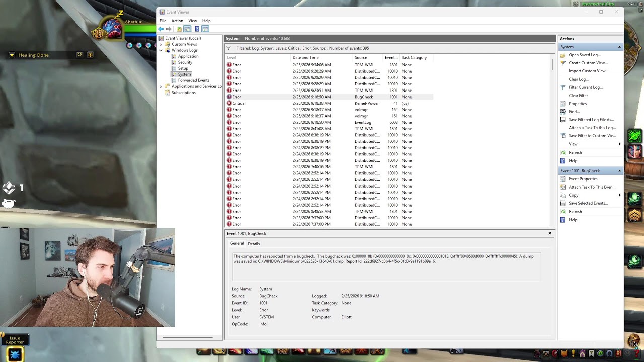Open the View menu in menu bar

pos(193,21)
